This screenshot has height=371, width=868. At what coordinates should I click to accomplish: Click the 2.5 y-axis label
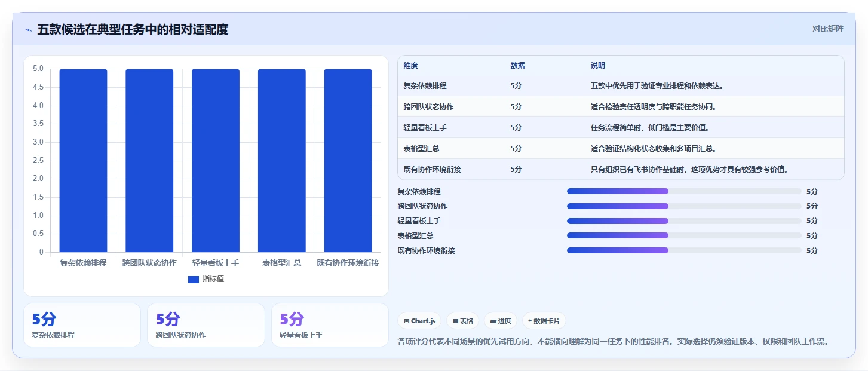point(38,161)
